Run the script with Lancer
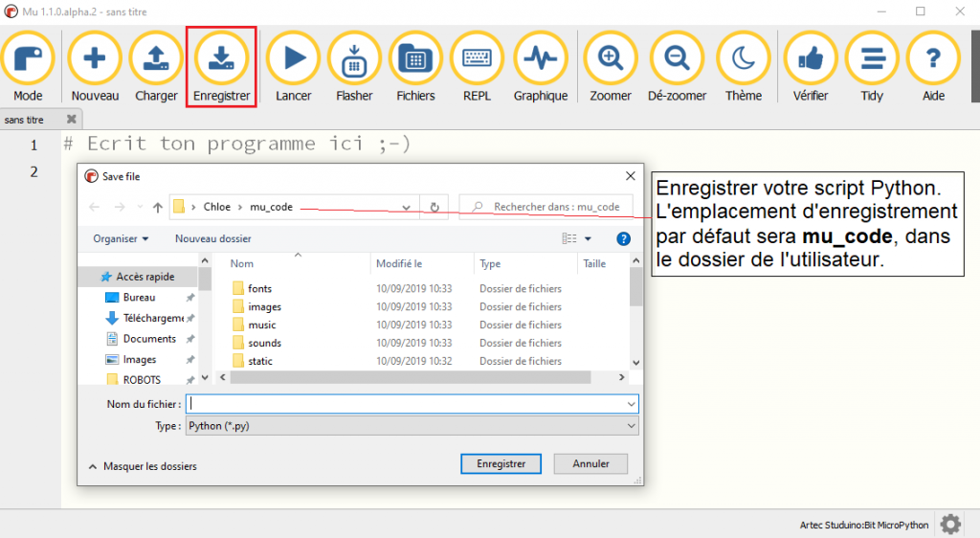The image size is (980, 538). [x=293, y=59]
